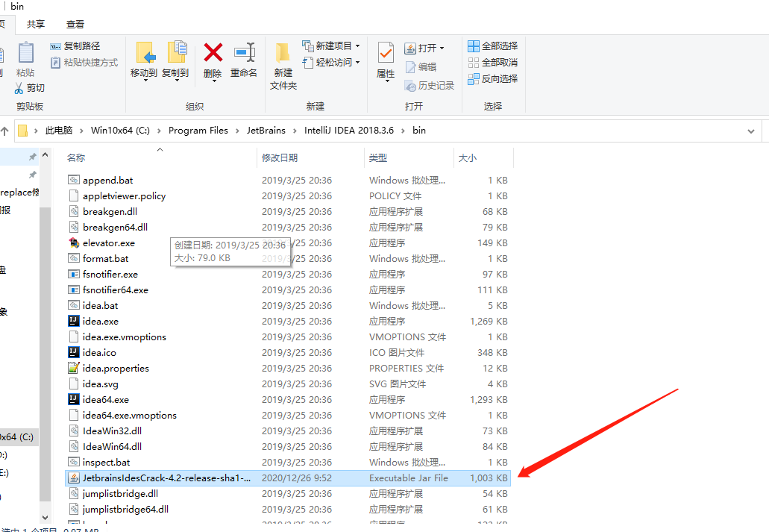Image resolution: width=769 pixels, height=532 pixels.
Task: Click Invert selection (反向选择)
Action: pyautogui.click(x=493, y=78)
